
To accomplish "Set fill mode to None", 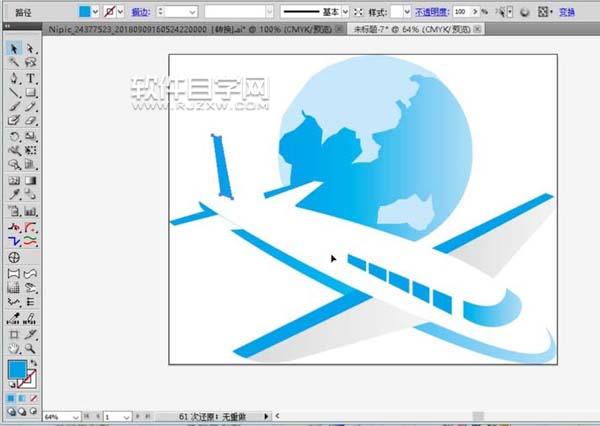I will pos(34,398).
